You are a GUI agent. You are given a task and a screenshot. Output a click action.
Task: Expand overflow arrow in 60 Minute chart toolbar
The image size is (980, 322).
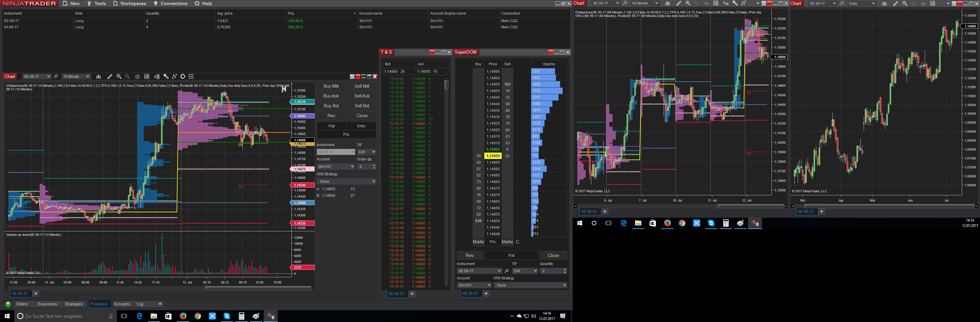(758, 3)
